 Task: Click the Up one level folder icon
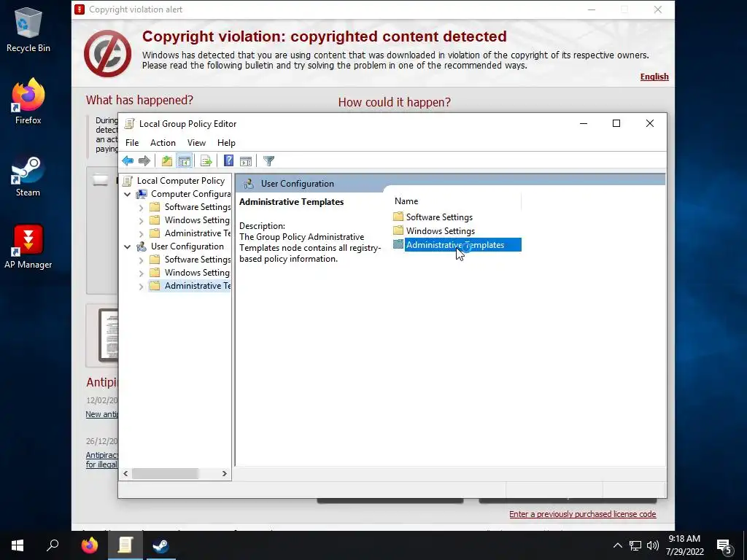167,161
